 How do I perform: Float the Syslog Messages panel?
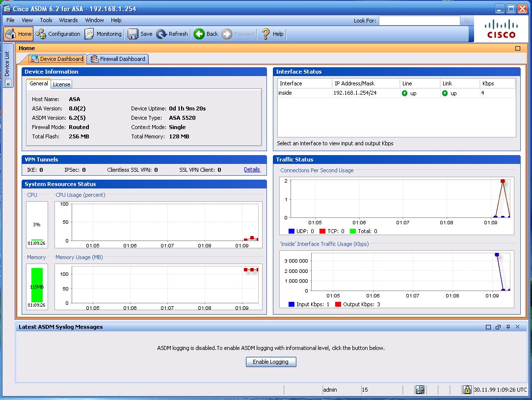click(x=498, y=327)
